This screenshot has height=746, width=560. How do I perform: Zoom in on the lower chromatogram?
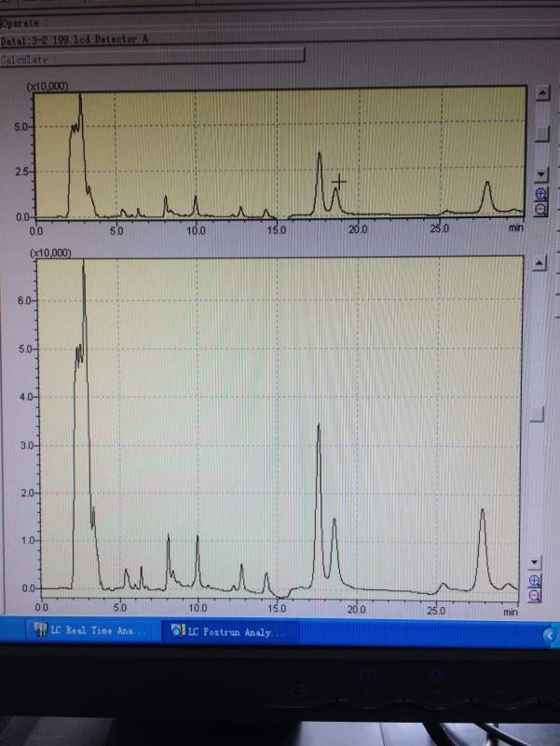click(x=535, y=580)
